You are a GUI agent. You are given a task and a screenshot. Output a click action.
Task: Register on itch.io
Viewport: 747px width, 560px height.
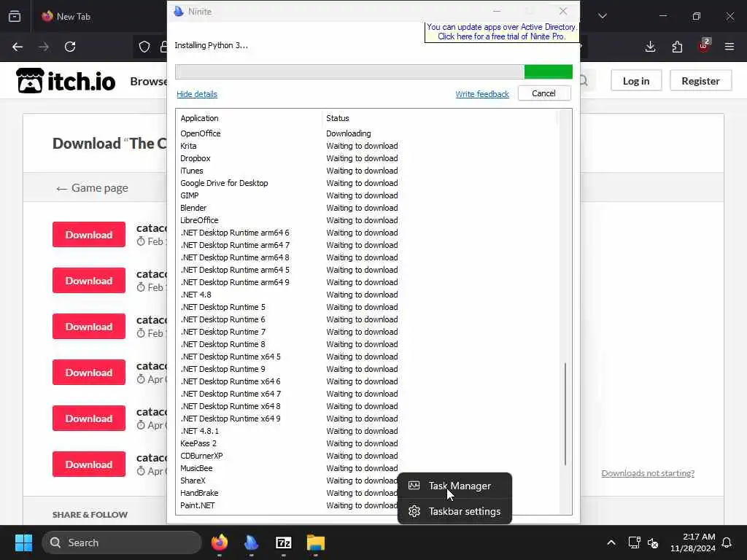point(700,80)
